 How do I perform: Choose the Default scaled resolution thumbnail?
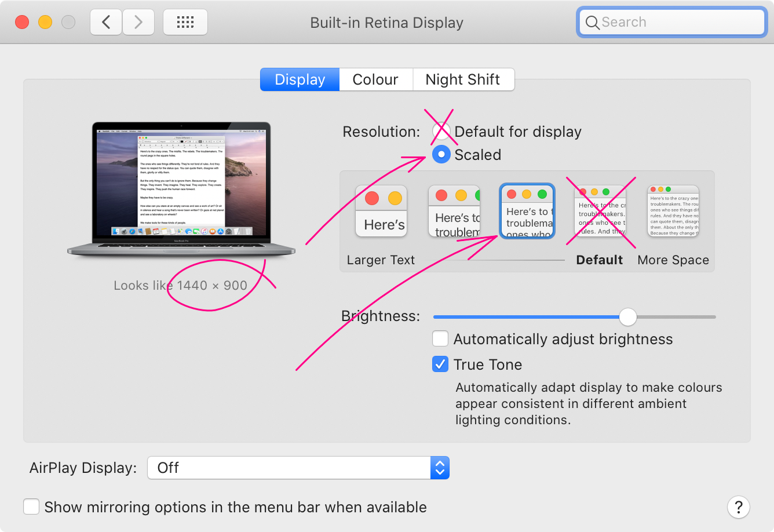pos(600,212)
